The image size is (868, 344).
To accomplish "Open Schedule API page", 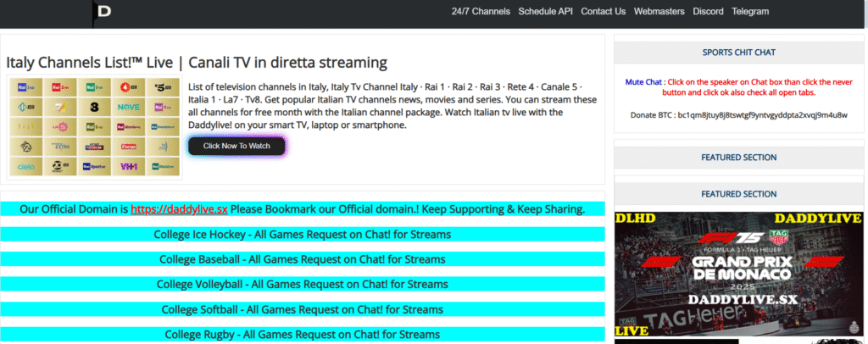I will pos(545,11).
